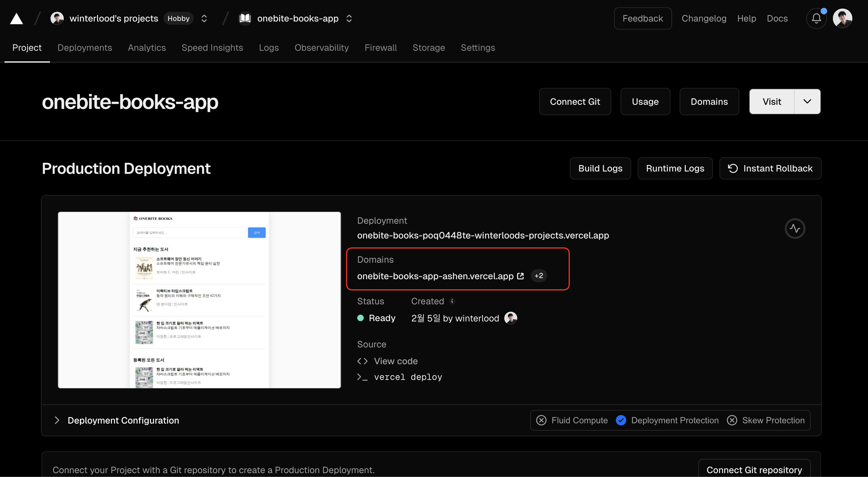The width and height of the screenshot is (868, 477).
Task: Switch to the Speed Insights tab
Action: pos(212,48)
